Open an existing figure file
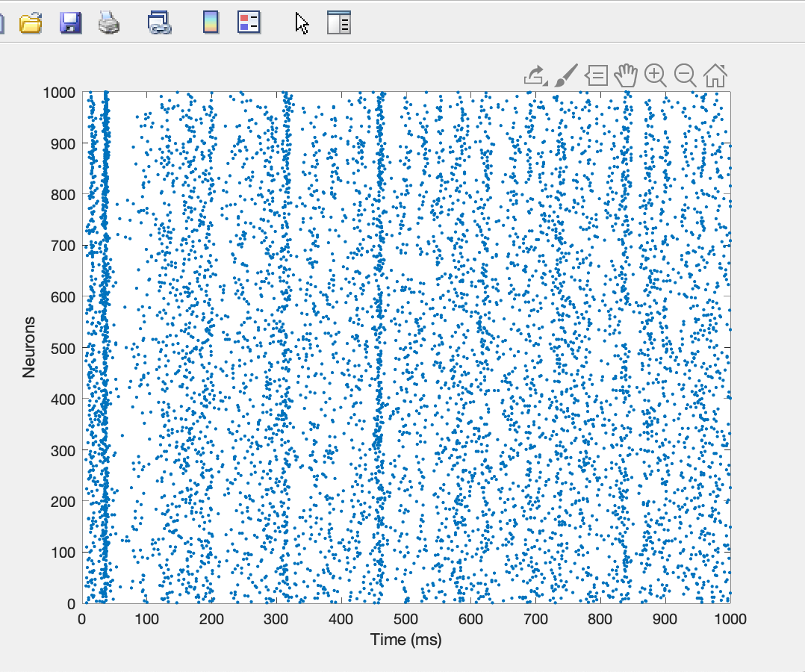Image resolution: width=805 pixels, height=672 pixels. pos(31,23)
